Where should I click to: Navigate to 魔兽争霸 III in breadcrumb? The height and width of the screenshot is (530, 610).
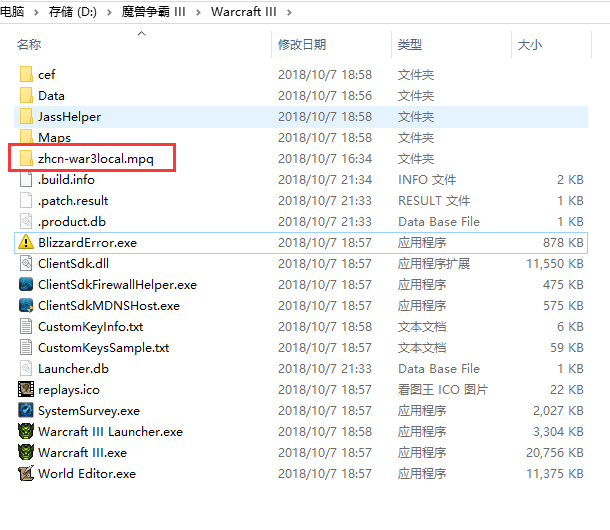(153, 12)
